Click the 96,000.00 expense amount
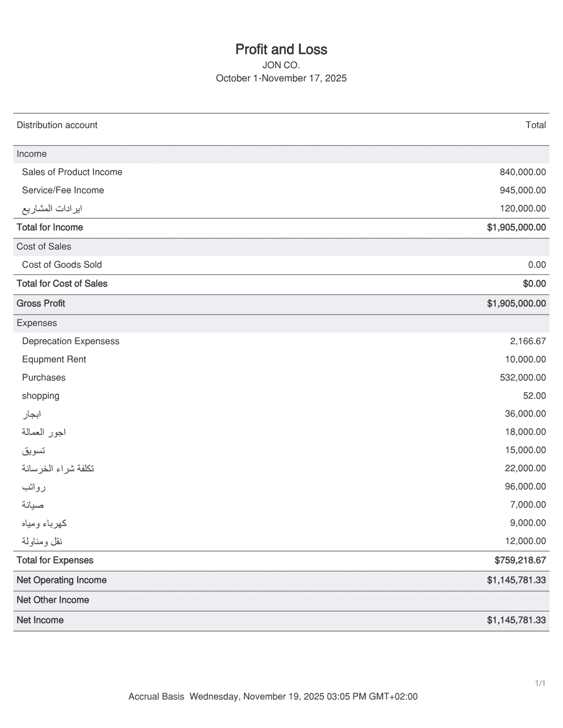Image resolution: width=563 pixels, height=728 pixels. pyautogui.click(x=525, y=487)
